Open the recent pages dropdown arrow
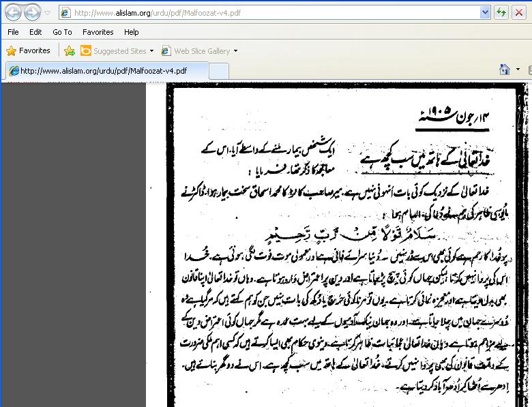Image resolution: width=532 pixels, height=407 pixels. click(46, 13)
